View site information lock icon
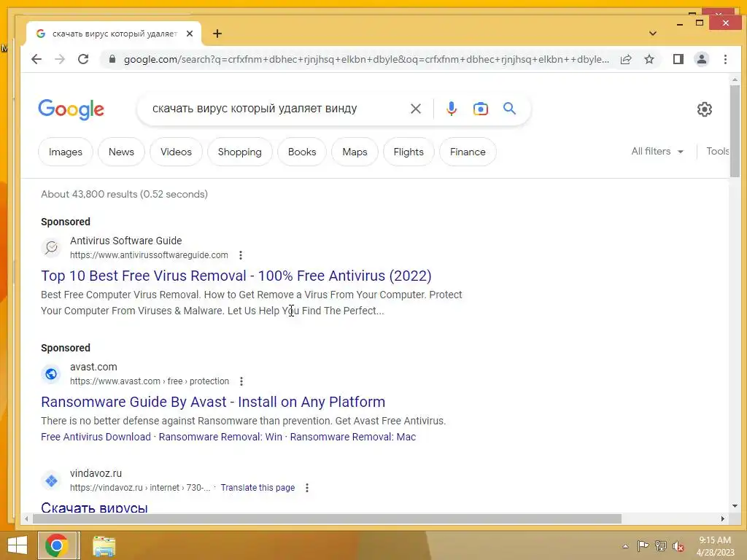This screenshot has width=747, height=560. (x=112, y=59)
